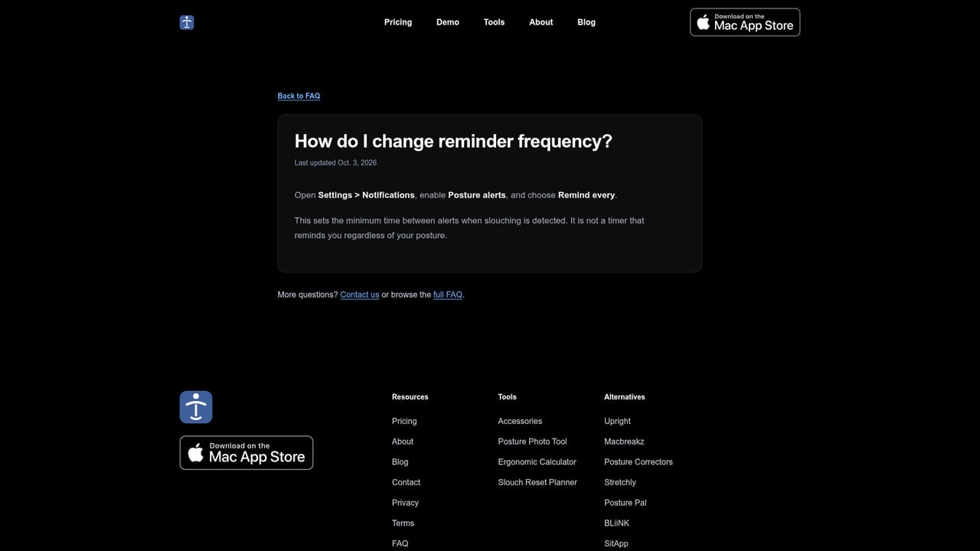The height and width of the screenshot is (551, 980).
Task: Click header Mac App Store download badge
Action: tap(745, 22)
